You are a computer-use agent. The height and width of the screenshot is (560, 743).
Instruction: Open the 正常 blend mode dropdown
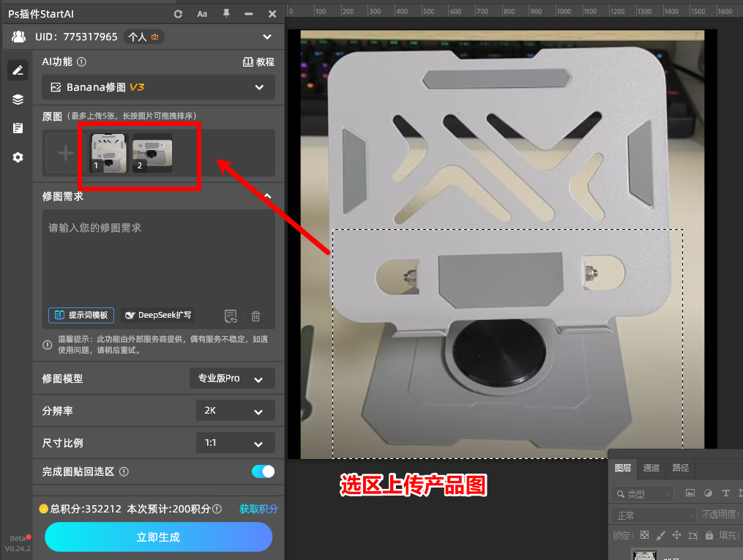pyautogui.click(x=653, y=515)
